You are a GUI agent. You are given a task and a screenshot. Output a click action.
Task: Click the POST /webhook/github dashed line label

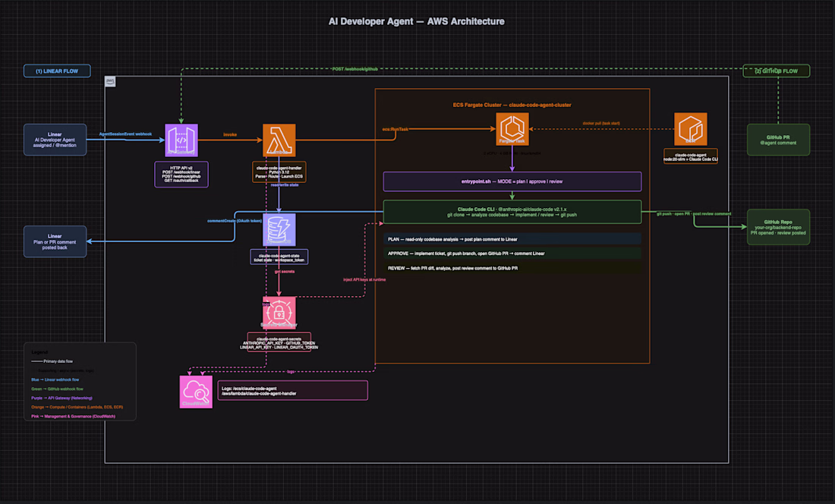tap(355, 68)
